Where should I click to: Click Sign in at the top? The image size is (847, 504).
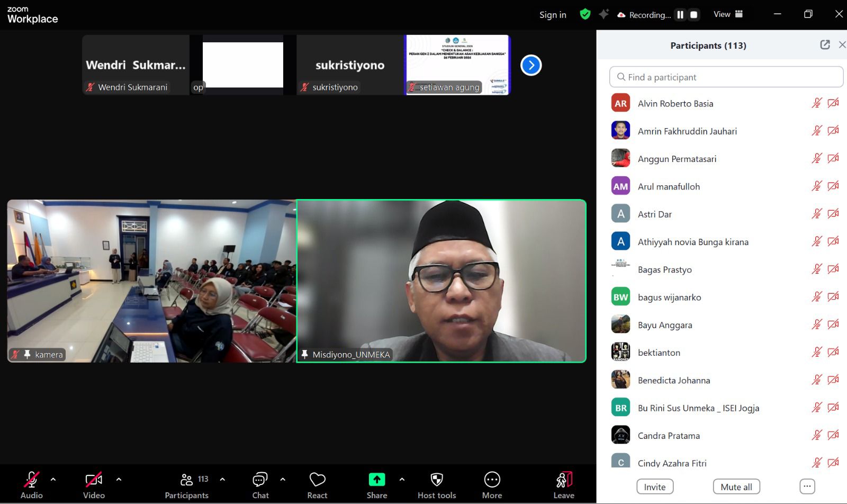click(553, 15)
